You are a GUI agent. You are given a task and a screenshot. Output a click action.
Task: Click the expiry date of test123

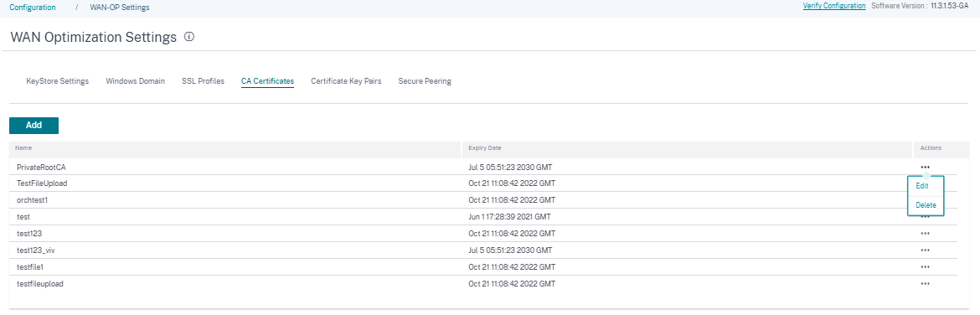512,234
